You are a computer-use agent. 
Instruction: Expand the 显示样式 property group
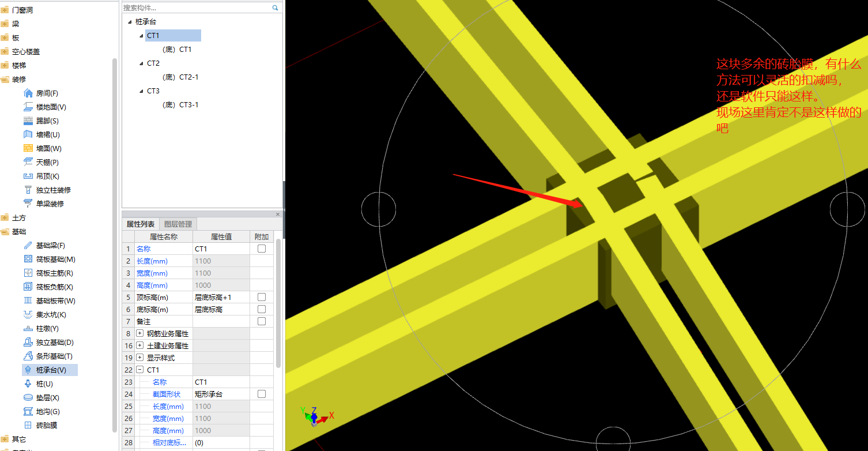pos(140,358)
